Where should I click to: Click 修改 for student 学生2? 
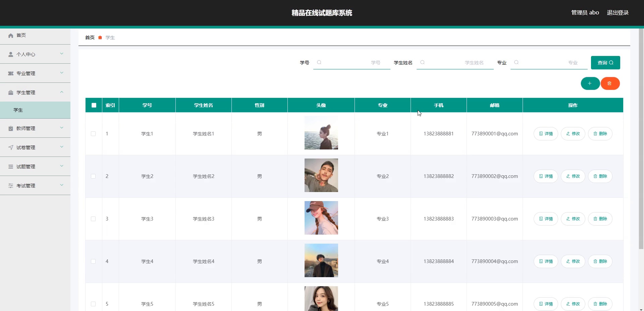573,176
